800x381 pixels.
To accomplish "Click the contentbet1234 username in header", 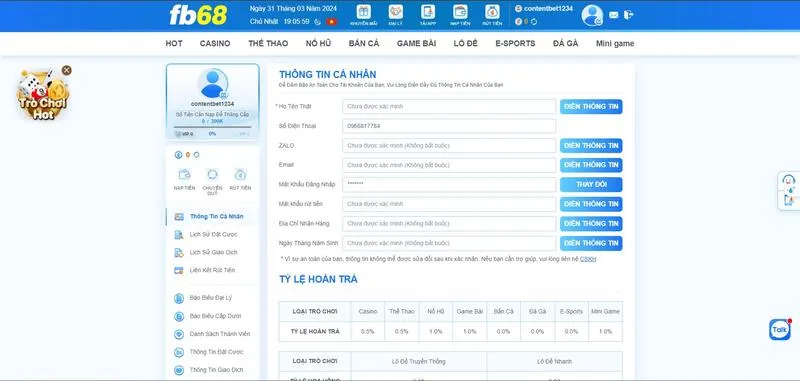I will (548, 9).
